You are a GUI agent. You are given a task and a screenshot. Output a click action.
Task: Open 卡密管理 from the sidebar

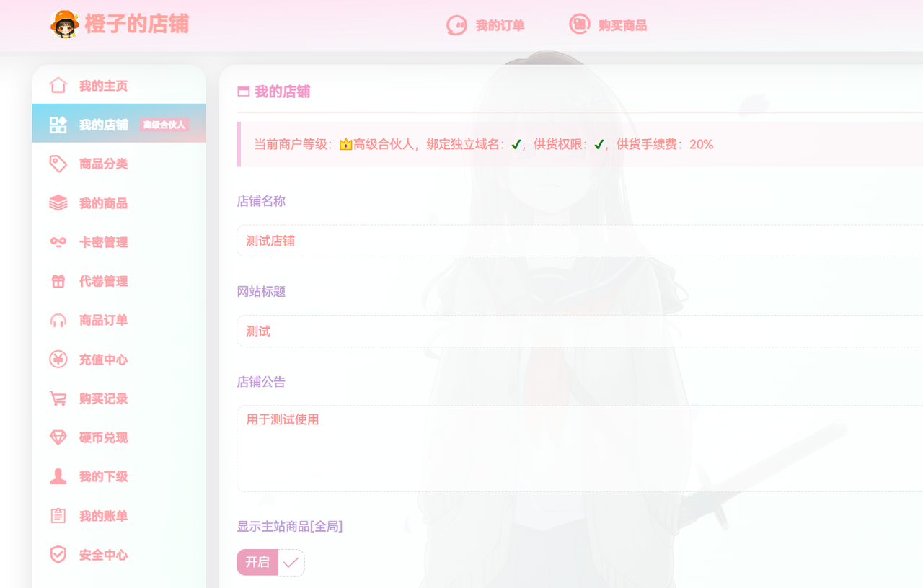[103, 242]
